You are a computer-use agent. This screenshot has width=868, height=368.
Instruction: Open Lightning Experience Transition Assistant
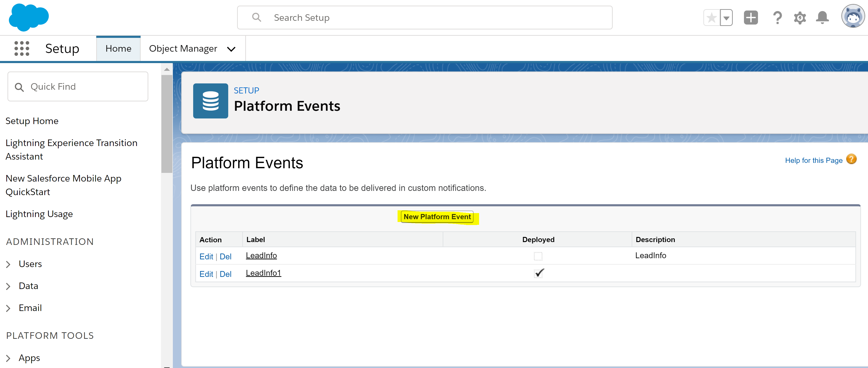coord(71,150)
